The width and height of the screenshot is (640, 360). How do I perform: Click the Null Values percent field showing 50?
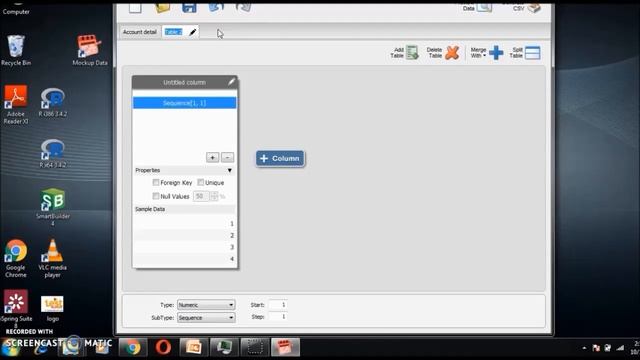coord(201,196)
